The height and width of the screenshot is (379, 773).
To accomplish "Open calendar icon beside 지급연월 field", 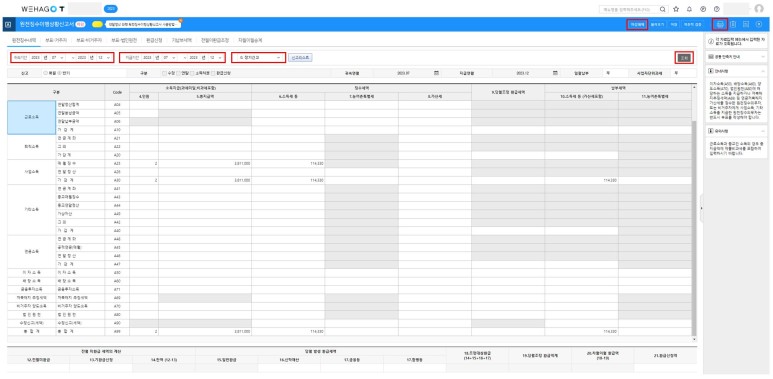I will [x=556, y=73].
